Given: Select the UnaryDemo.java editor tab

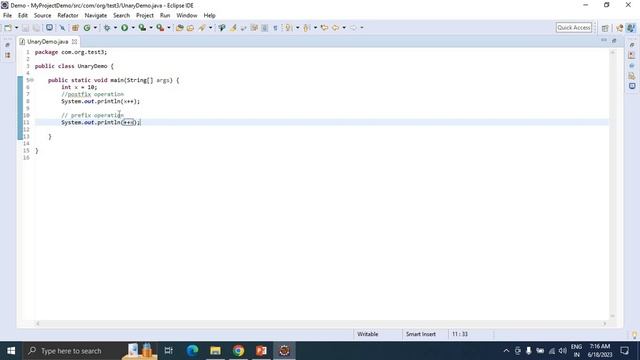Looking at the screenshot, I should click(48, 42).
